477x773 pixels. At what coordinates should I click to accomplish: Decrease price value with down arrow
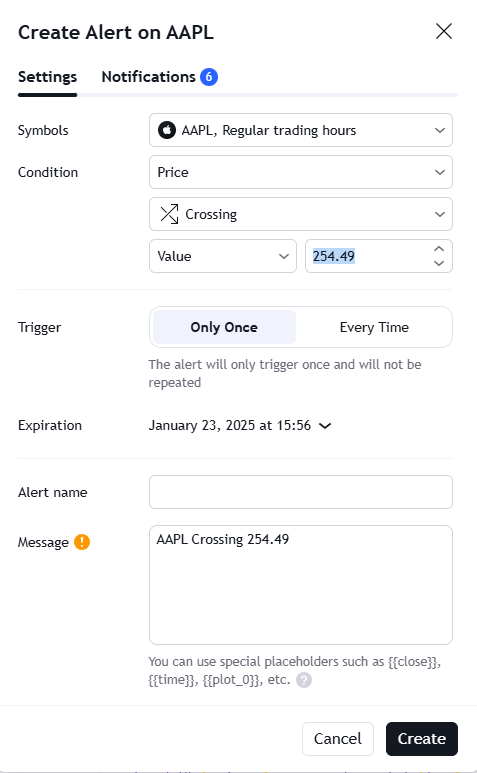click(x=439, y=263)
